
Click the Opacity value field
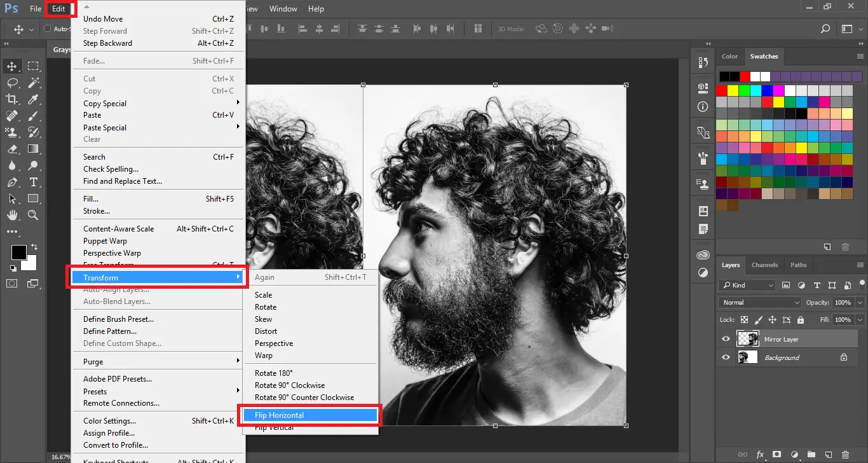[x=843, y=303]
